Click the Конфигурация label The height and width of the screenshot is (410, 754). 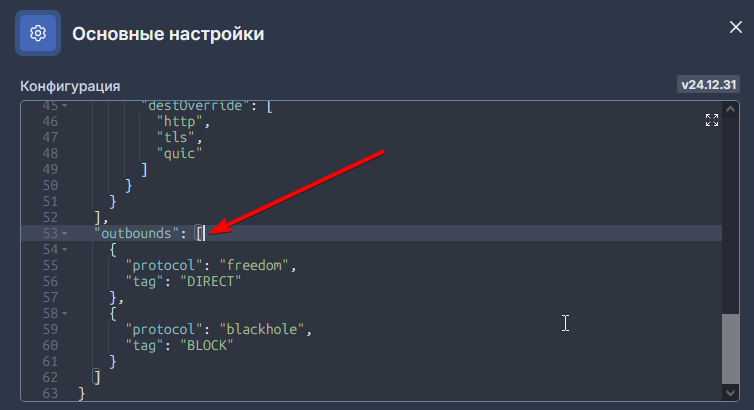coord(70,86)
